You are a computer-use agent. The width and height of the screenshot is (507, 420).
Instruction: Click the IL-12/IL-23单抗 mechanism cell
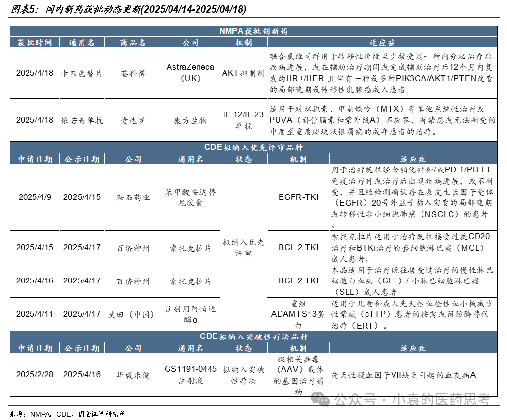tap(244, 120)
